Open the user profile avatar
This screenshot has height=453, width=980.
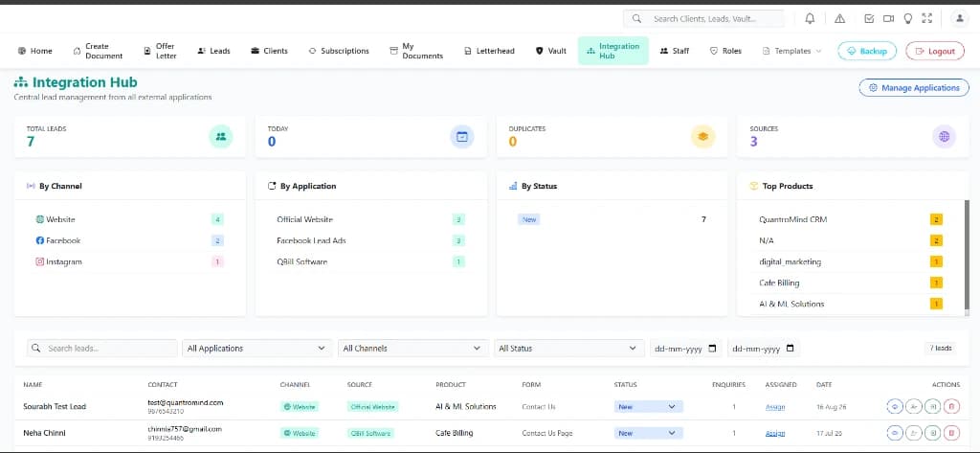pyautogui.click(x=959, y=19)
